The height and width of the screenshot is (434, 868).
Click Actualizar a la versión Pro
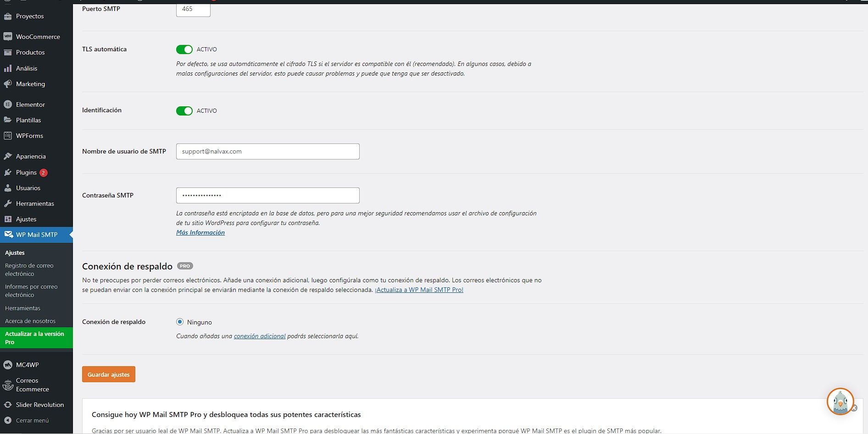coord(36,338)
